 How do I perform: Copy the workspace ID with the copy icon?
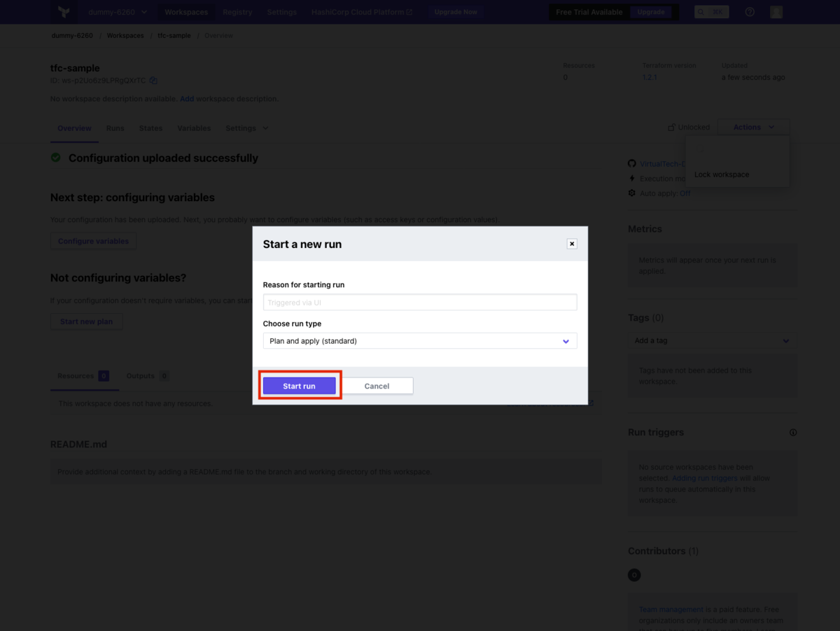click(153, 81)
